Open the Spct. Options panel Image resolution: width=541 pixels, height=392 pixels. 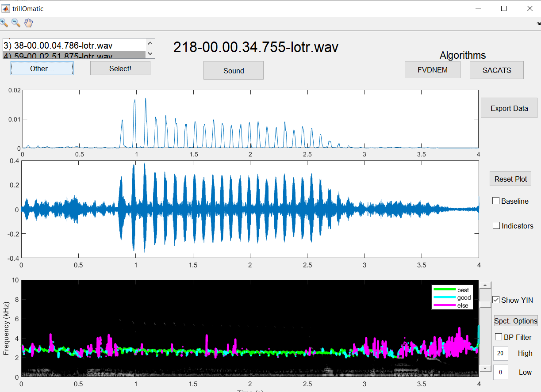click(x=515, y=320)
